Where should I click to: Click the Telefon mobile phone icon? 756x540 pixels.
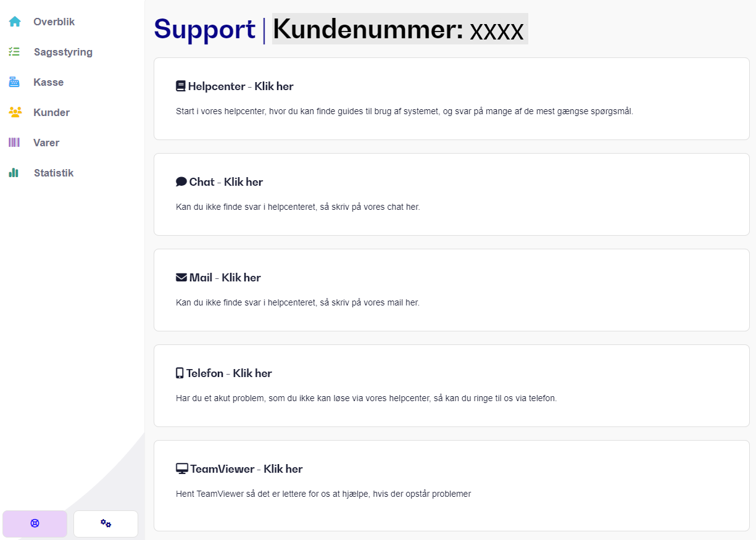180,373
